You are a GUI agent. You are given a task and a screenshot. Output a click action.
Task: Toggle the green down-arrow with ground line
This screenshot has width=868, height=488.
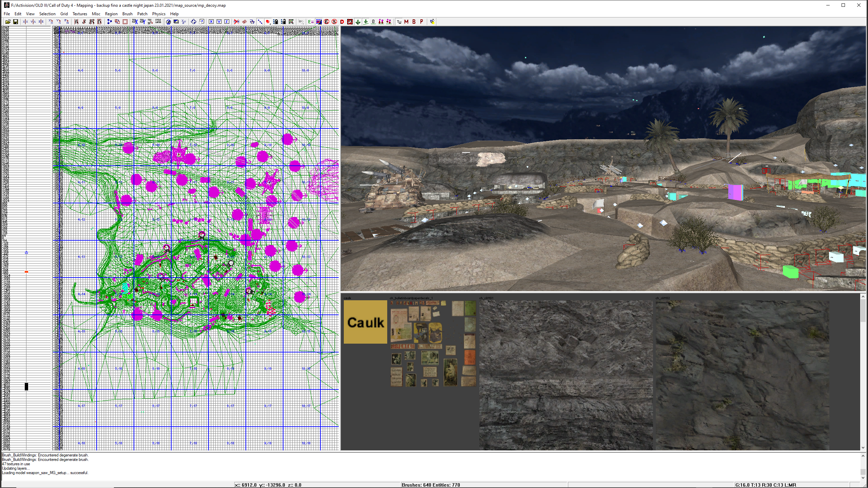coord(366,22)
